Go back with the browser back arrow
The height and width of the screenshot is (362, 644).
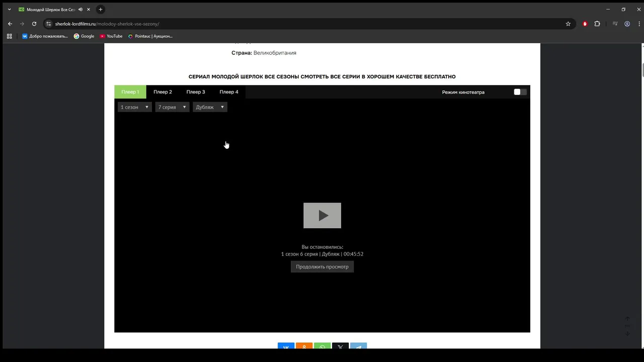click(10, 24)
